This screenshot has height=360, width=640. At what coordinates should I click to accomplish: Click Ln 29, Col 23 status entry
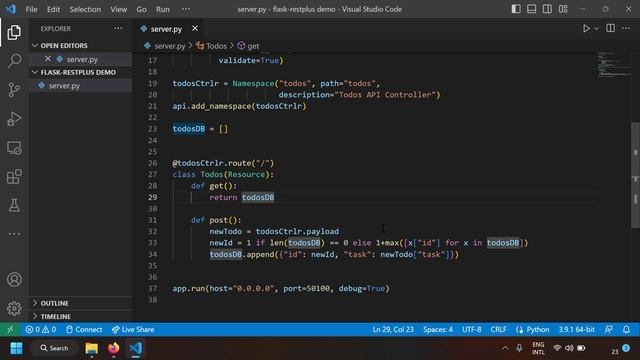click(x=393, y=329)
